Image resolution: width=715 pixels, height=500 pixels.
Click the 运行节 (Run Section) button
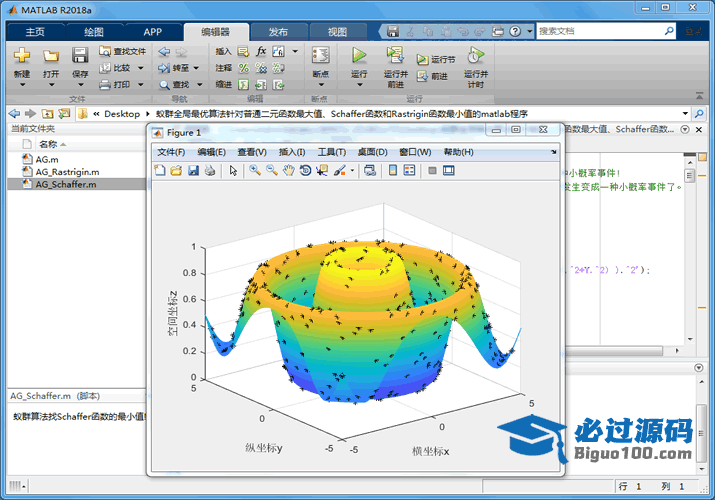coord(435,59)
